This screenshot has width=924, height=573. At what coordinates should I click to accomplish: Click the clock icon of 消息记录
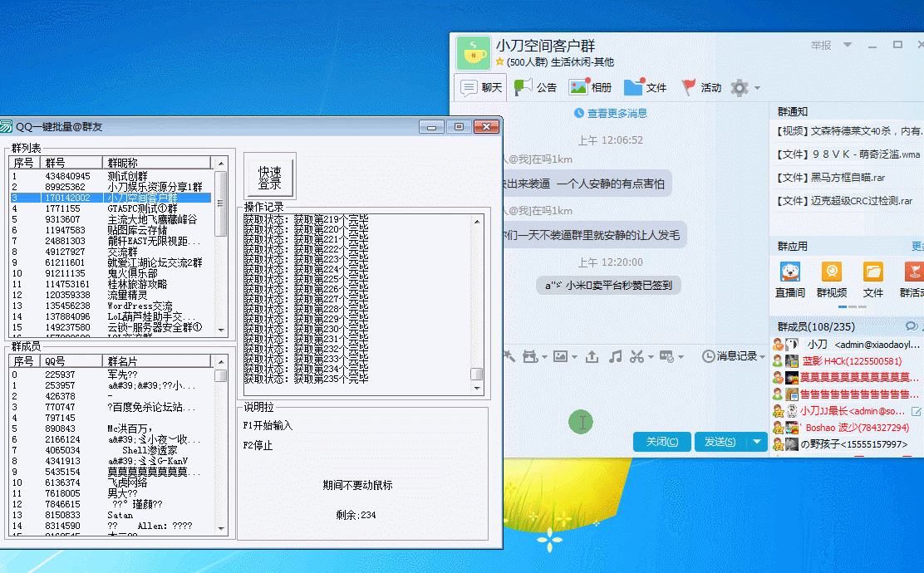click(x=708, y=356)
